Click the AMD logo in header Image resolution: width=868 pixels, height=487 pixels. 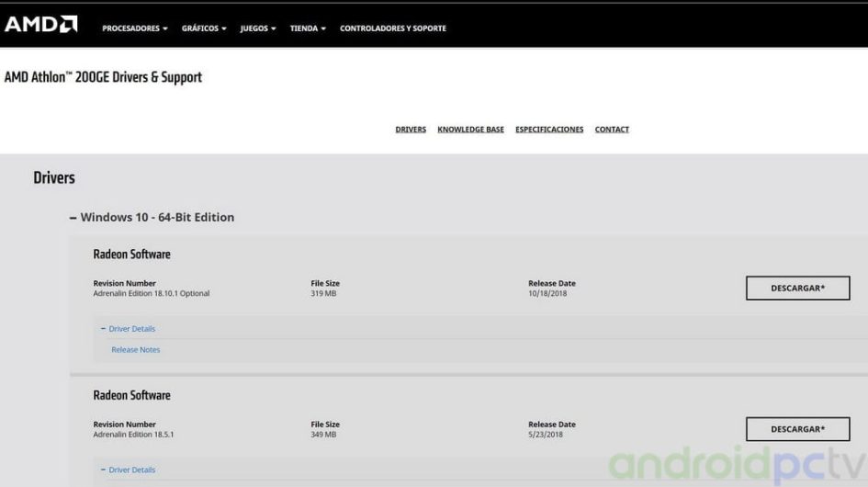pos(41,24)
